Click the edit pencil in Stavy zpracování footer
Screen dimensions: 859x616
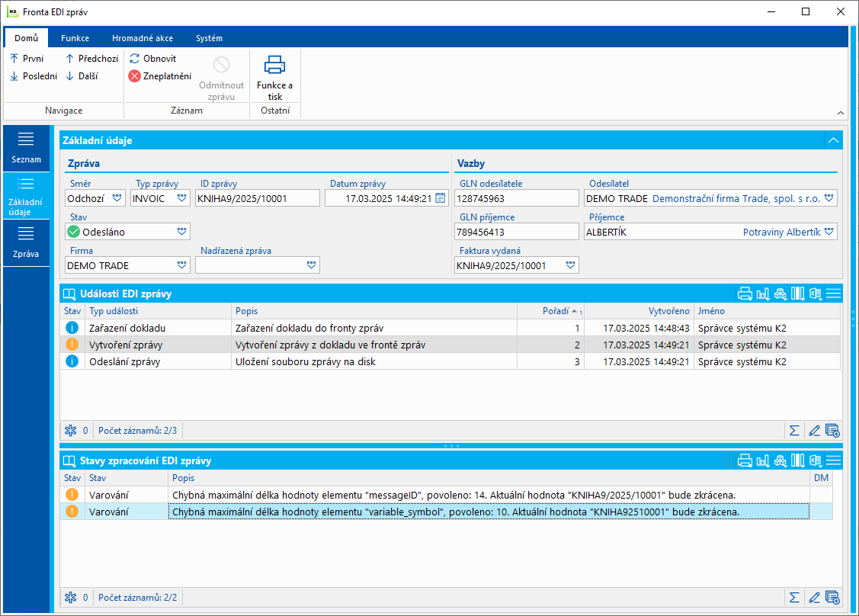pos(814,597)
